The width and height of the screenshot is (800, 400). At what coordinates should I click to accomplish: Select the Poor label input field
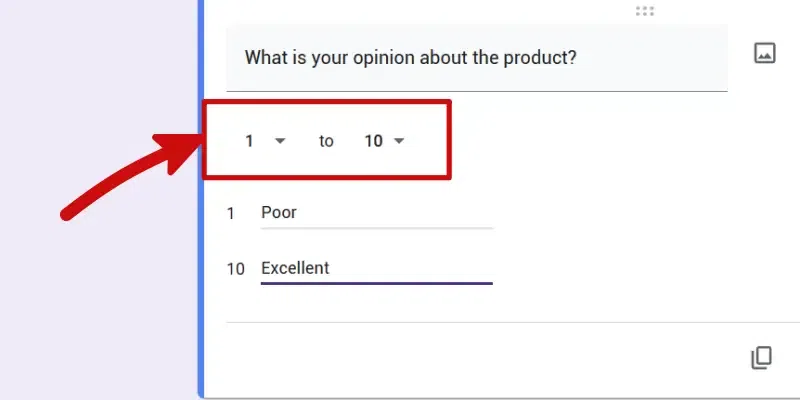coord(377,213)
